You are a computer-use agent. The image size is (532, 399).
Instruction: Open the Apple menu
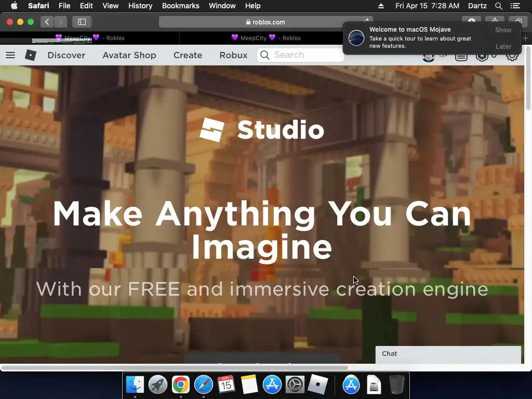pos(14,6)
